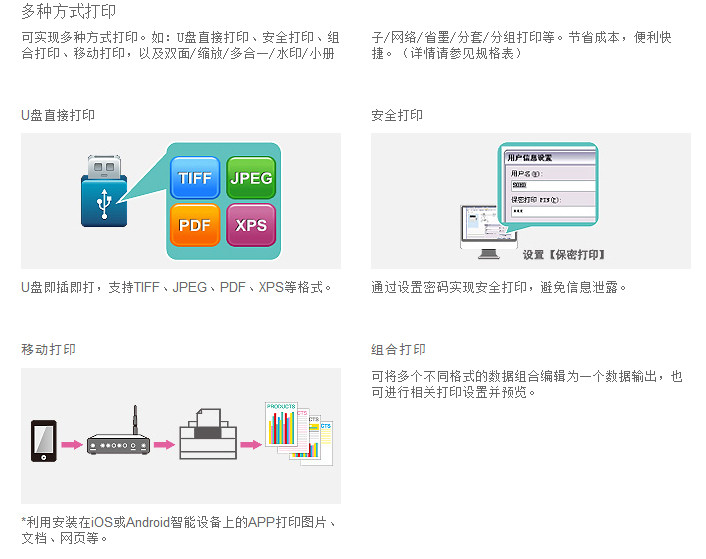Click the 安全打印 section heading
The height and width of the screenshot is (559, 706).
(397, 115)
